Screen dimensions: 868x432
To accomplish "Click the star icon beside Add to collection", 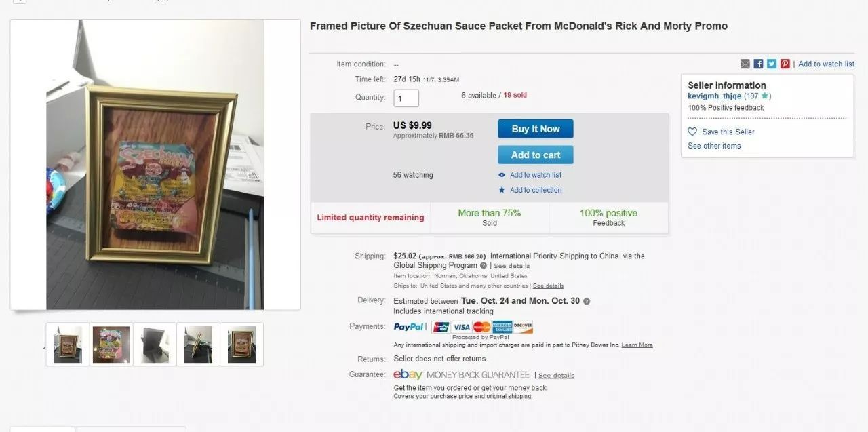I will coord(502,190).
